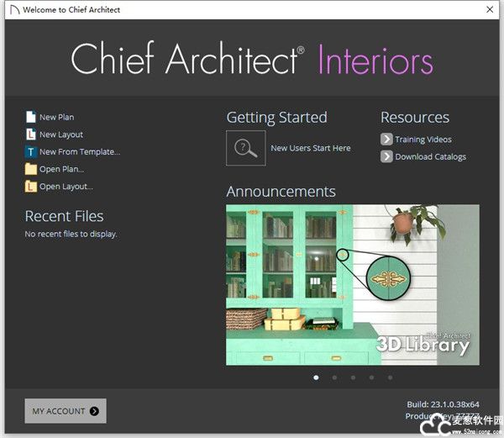Select the first announcement carousel dot
The width and height of the screenshot is (504, 438).
click(x=316, y=377)
